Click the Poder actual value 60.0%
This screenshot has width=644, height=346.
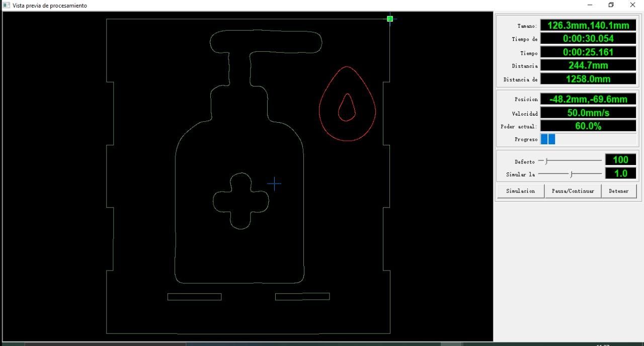click(588, 126)
